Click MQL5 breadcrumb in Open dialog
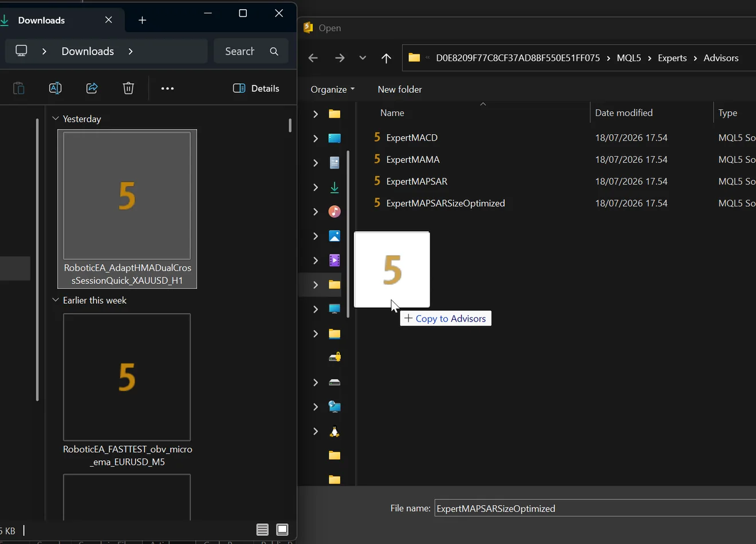Image resolution: width=756 pixels, height=544 pixels. click(629, 58)
